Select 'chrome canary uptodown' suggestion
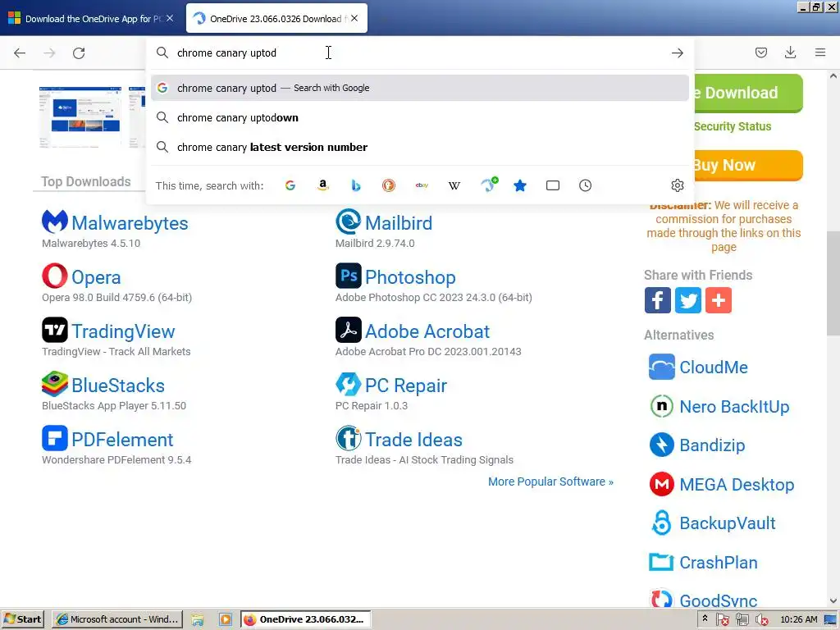This screenshot has height=630, width=840. [419, 117]
